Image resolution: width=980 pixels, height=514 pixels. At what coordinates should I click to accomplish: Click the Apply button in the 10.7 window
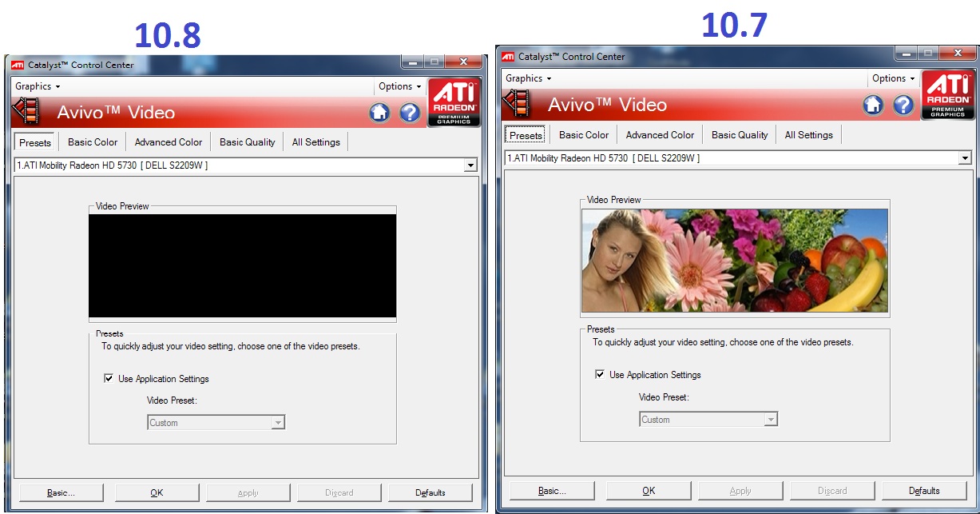(x=740, y=490)
